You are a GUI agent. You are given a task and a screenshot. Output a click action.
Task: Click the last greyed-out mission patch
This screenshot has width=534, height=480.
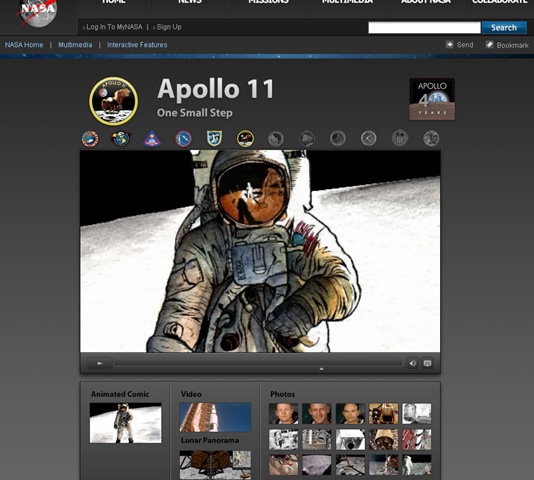(431, 139)
